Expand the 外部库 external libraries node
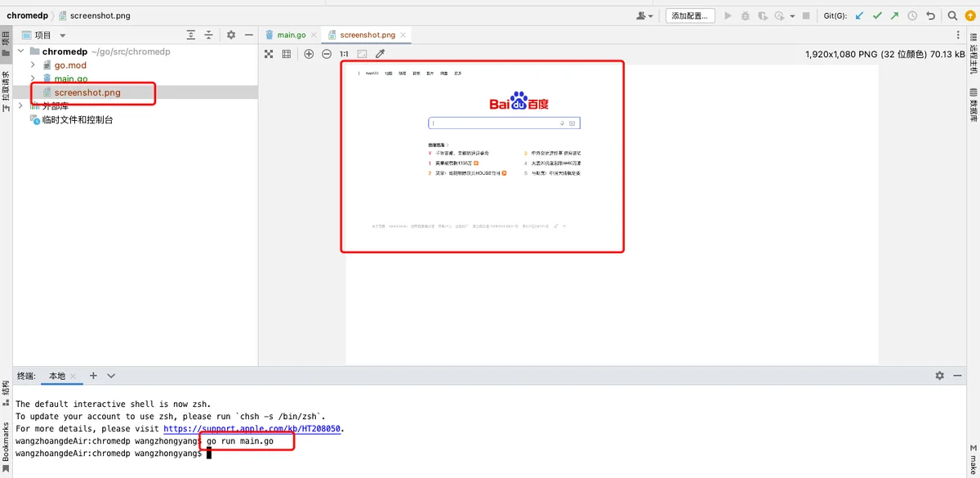Viewport: 980px width, 478px height. (x=21, y=106)
